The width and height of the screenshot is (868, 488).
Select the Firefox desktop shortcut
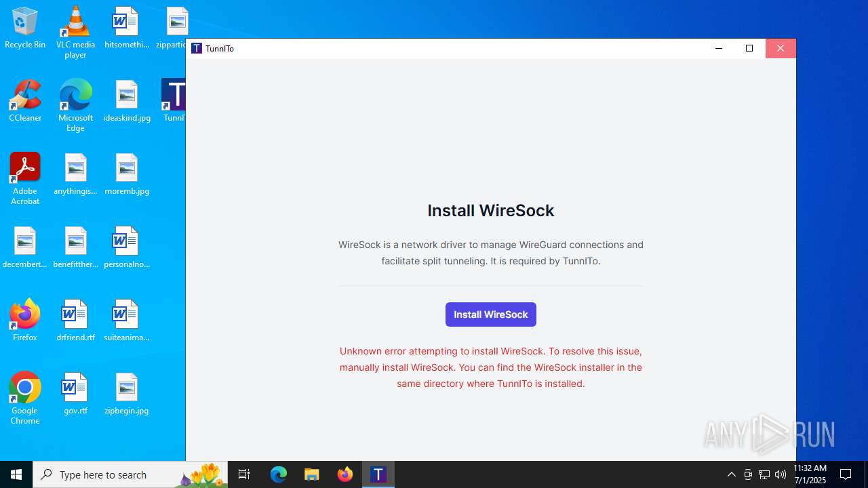pos(25,321)
